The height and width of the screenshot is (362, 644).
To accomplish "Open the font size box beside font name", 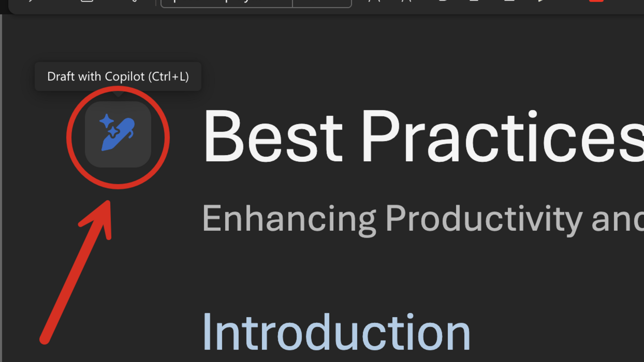I will click(322, 3).
